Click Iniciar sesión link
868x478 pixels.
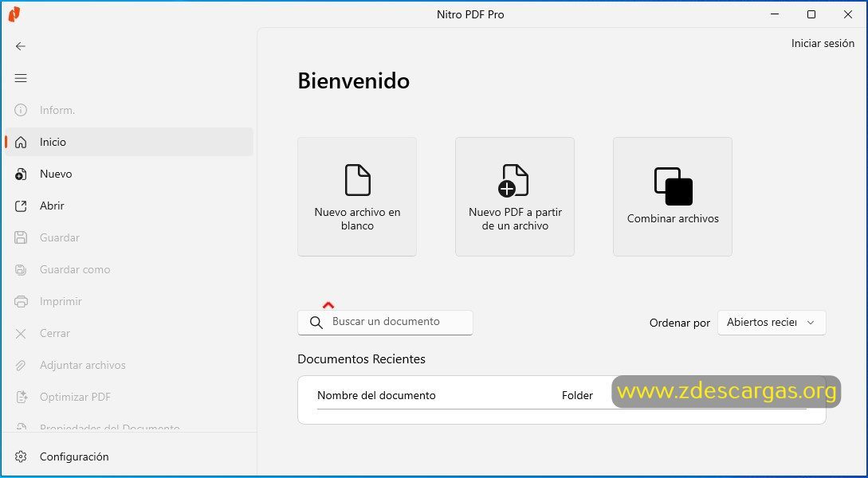[x=823, y=43]
